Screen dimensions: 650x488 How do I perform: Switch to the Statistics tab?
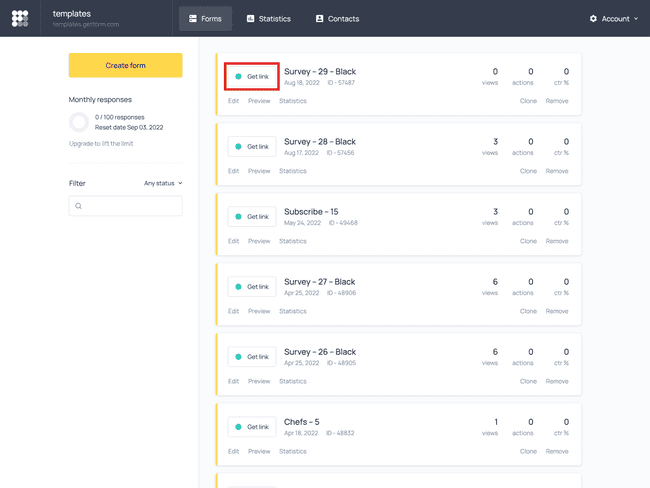click(x=269, y=19)
